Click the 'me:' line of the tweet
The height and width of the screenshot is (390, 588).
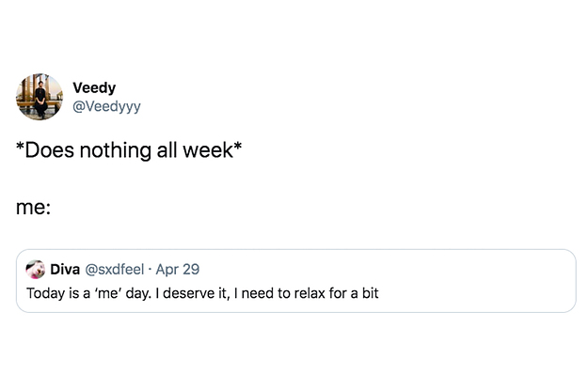33,207
